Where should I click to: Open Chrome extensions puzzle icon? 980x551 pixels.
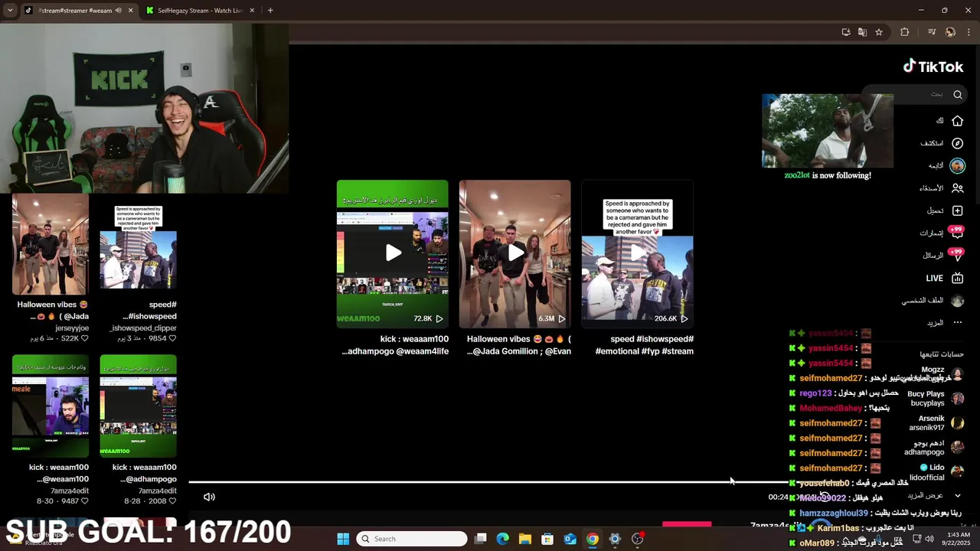click(x=905, y=32)
